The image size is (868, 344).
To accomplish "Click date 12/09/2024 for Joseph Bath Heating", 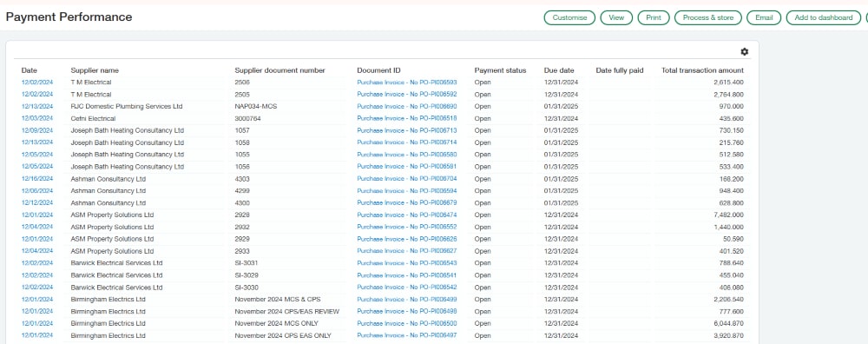I will (x=37, y=130).
